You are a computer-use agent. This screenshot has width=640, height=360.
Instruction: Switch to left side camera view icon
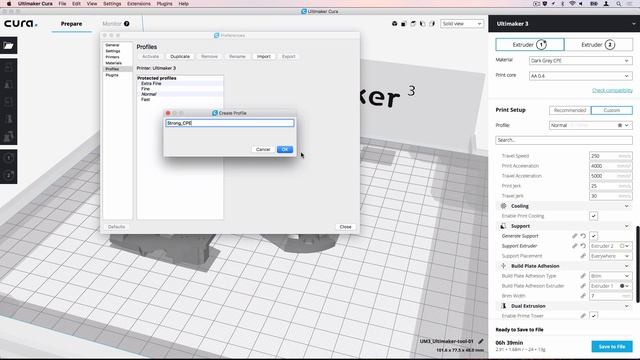click(x=422, y=24)
